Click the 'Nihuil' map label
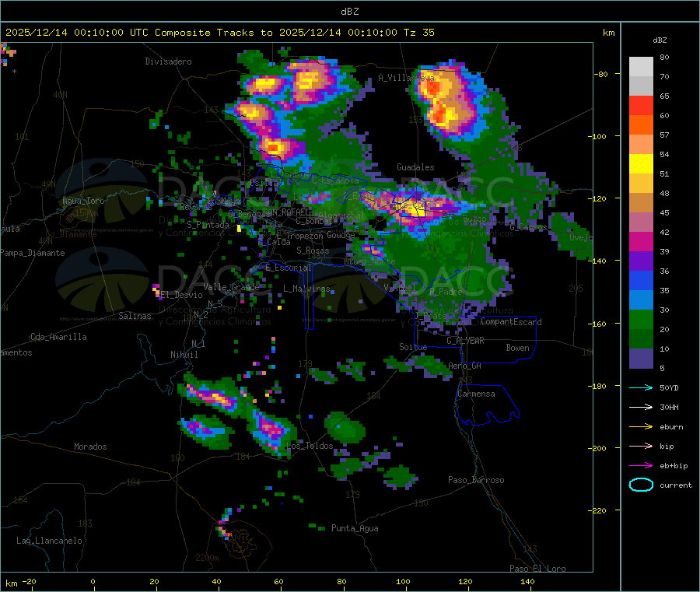 pos(184,355)
